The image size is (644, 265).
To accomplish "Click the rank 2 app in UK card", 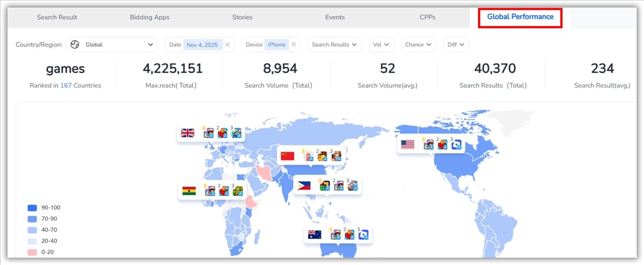I will [x=223, y=133].
